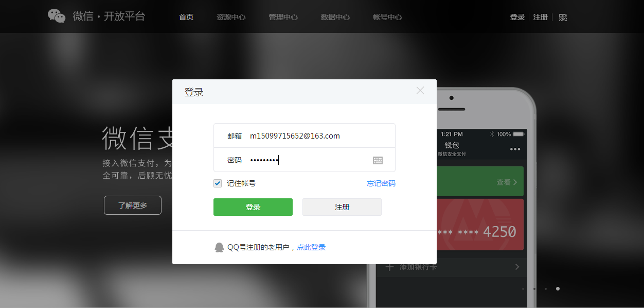644x308 pixels.
Task: Click the 添加银行卡 row chevron on phone
Action: 517,267
